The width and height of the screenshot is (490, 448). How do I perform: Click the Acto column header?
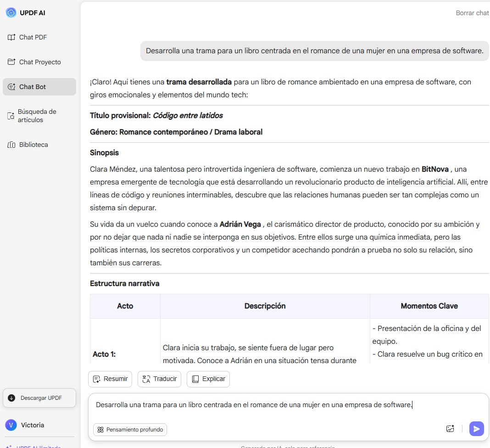125,306
